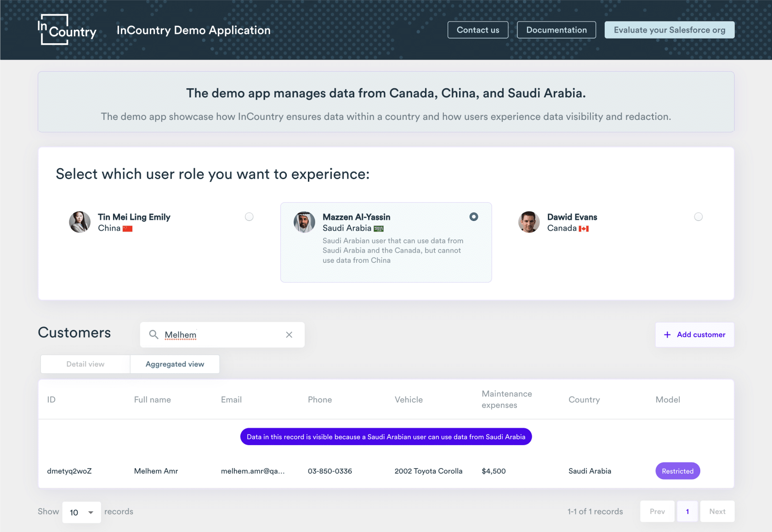Switch to the Aggregated view tab

(x=175, y=364)
